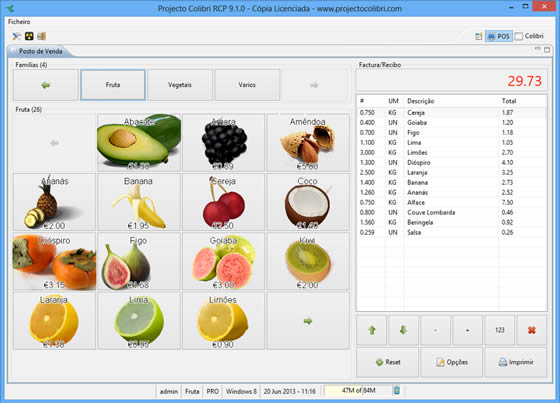Add Banana to the receipt
Image resolution: width=560 pixels, height=403 pixels.
139,202
